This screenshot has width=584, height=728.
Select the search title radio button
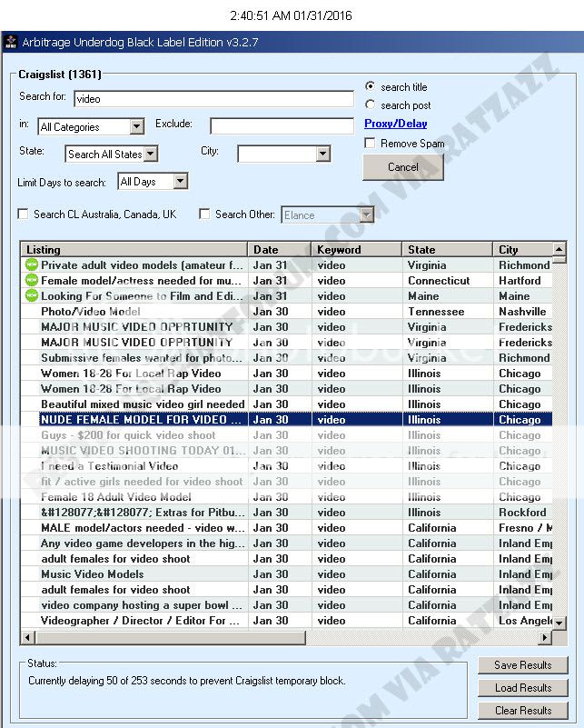point(370,86)
